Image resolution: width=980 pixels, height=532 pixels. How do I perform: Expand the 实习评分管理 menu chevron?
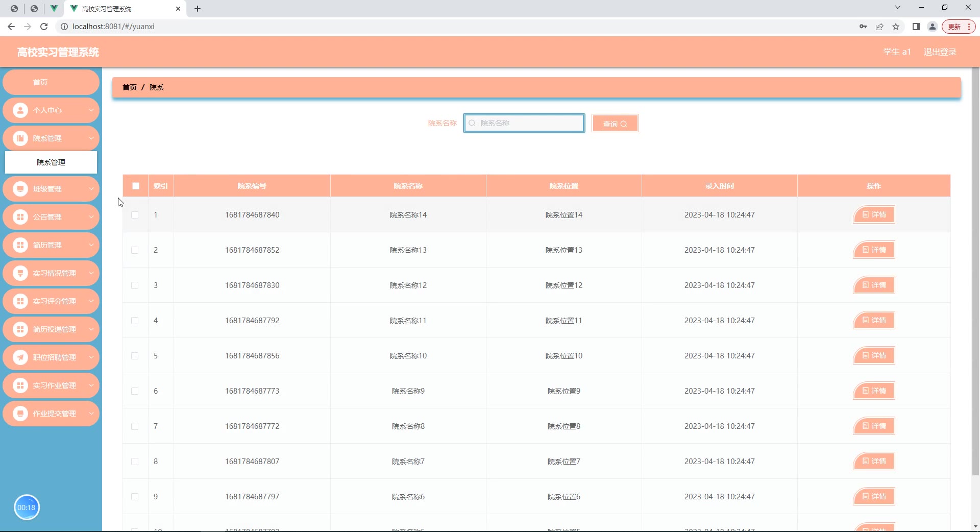91,301
